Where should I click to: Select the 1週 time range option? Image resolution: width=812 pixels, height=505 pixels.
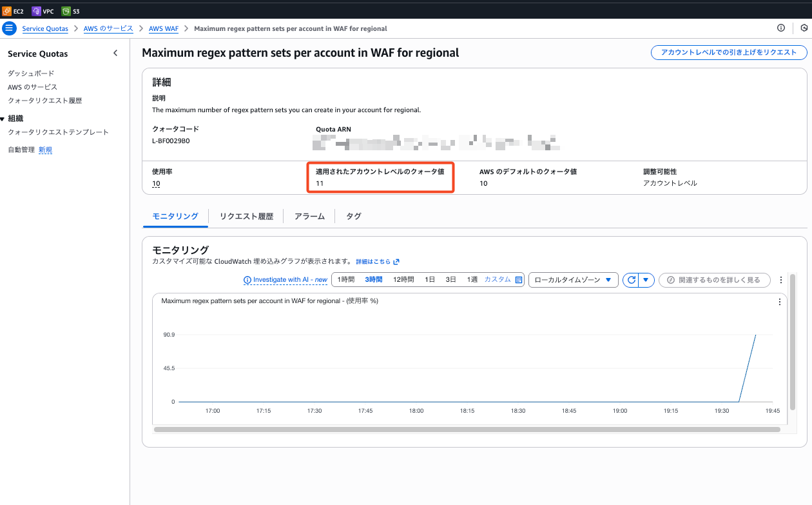[472, 280]
